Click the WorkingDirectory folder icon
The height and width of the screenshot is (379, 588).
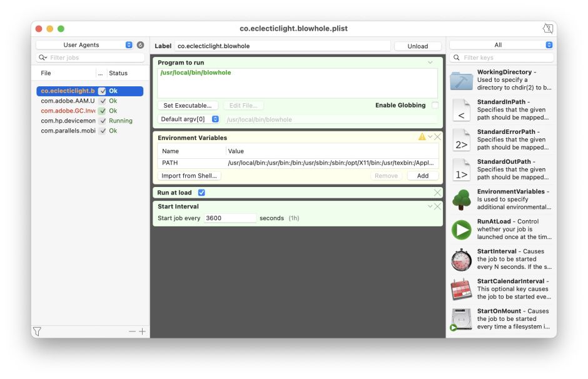click(462, 80)
